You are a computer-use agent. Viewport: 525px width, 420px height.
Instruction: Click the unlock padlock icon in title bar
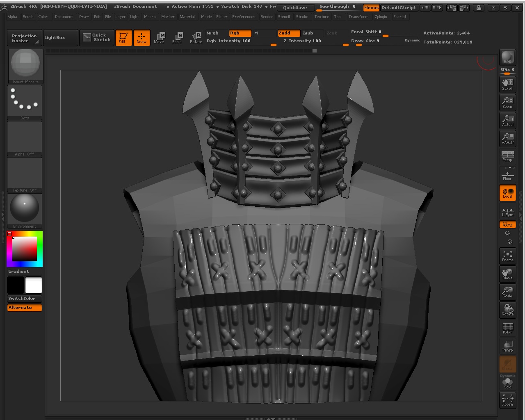(x=478, y=7)
